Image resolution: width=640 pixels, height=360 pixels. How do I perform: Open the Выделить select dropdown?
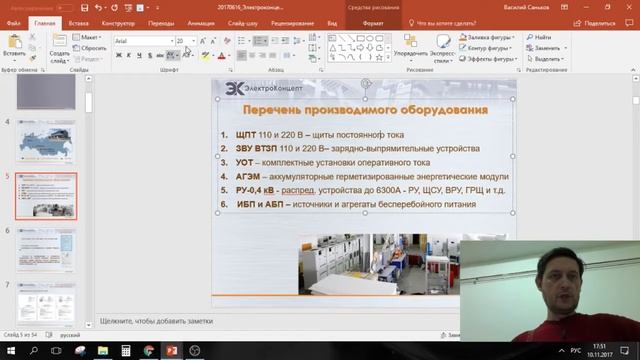point(545,59)
